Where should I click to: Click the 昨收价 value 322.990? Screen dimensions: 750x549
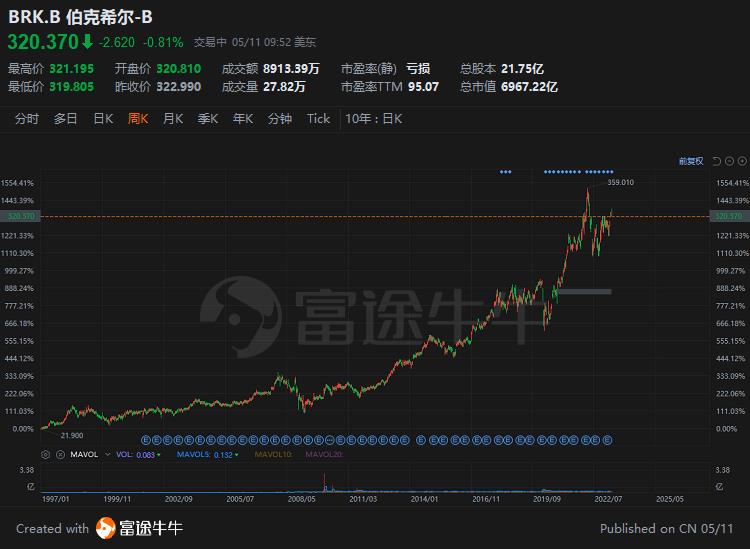(x=179, y=87)
